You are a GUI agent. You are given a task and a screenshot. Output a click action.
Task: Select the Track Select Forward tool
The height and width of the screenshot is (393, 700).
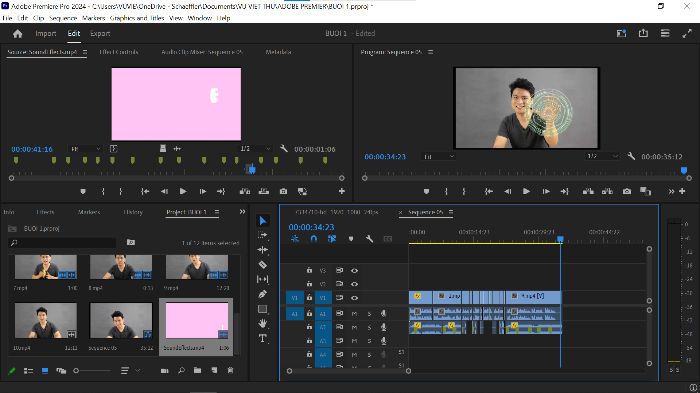pyautogui.click(x=262, y=235)
